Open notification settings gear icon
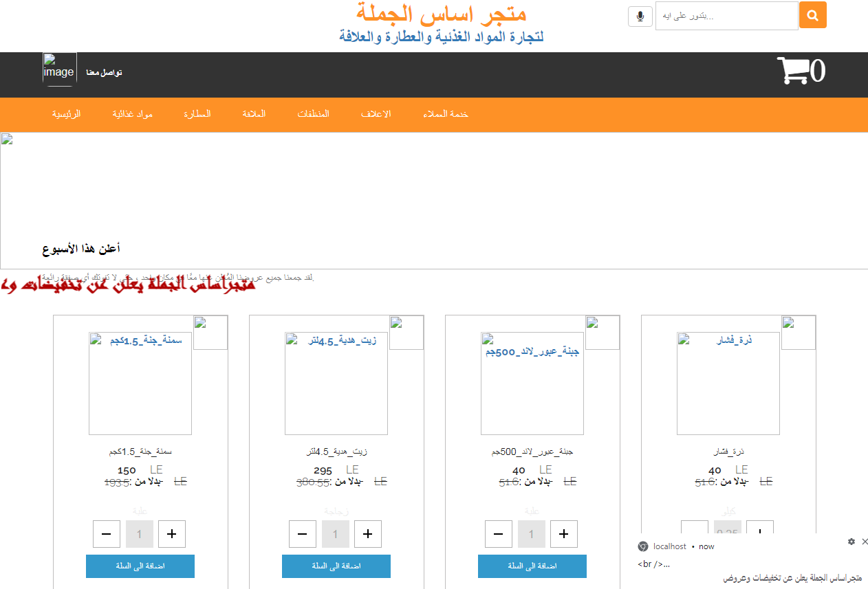 pos(851,542)
